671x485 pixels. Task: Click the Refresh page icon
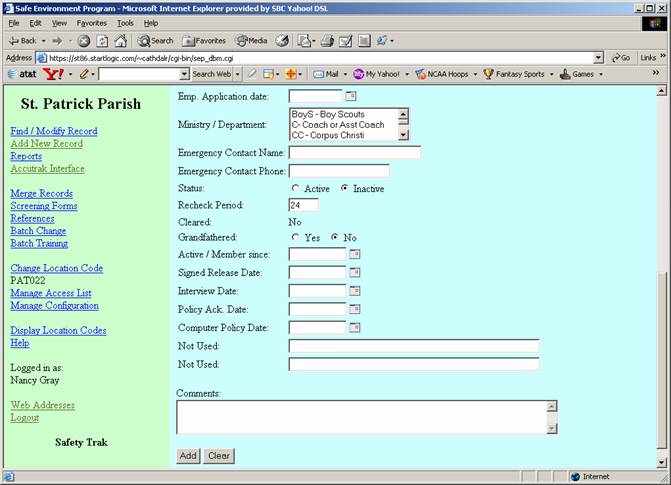pyautogui.click(x=102, y=41)
